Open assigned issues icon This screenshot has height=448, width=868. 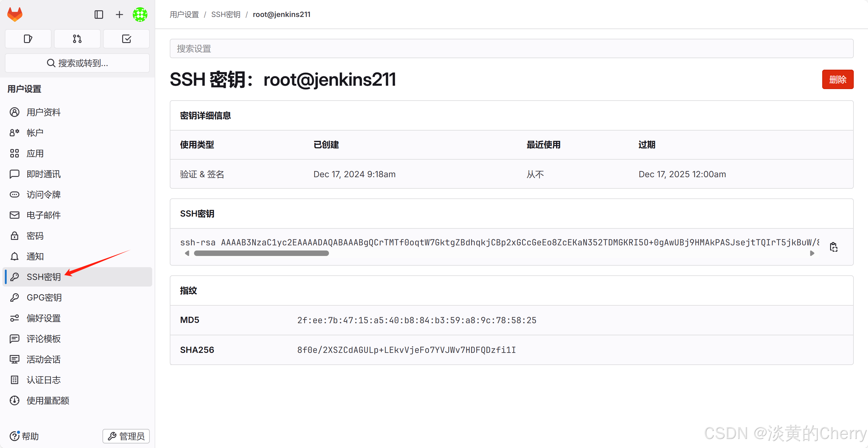pos(28,39)
